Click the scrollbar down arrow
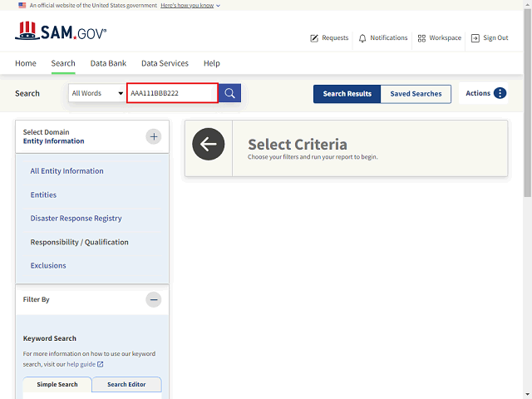 click(527, 396)
